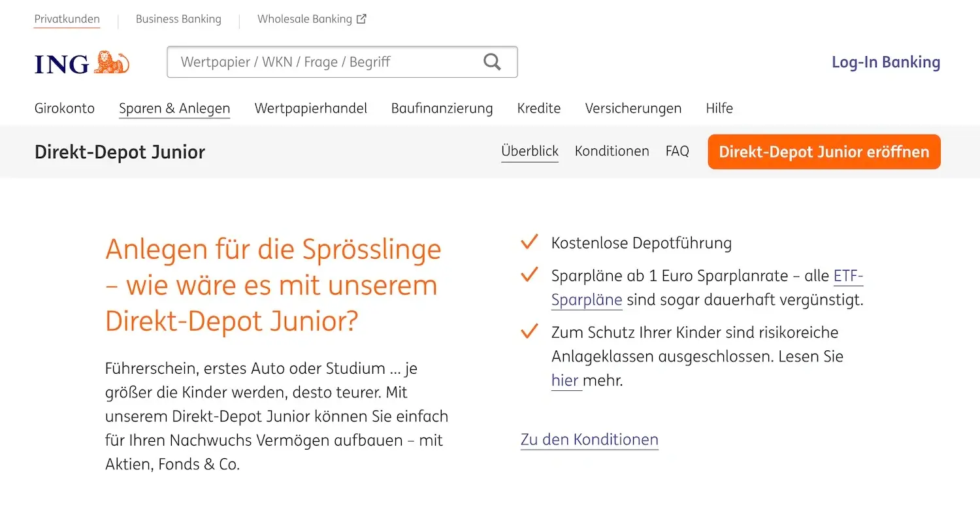
Task: Open the Baufinanzierung menu
Action: 442,108
